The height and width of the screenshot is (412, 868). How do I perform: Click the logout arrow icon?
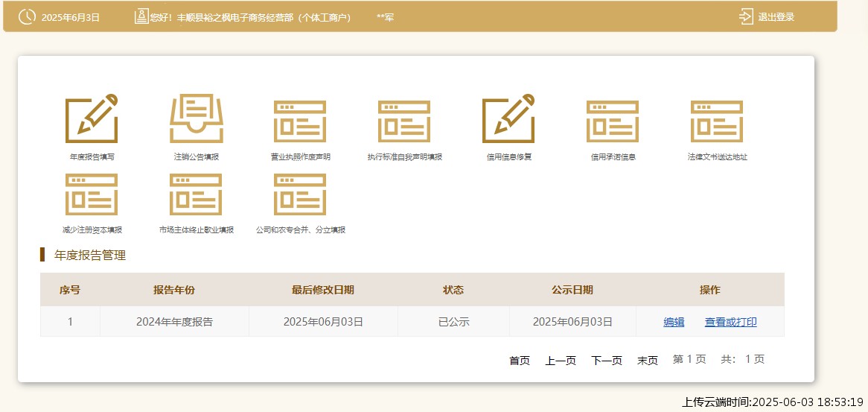tap(746, 16)
